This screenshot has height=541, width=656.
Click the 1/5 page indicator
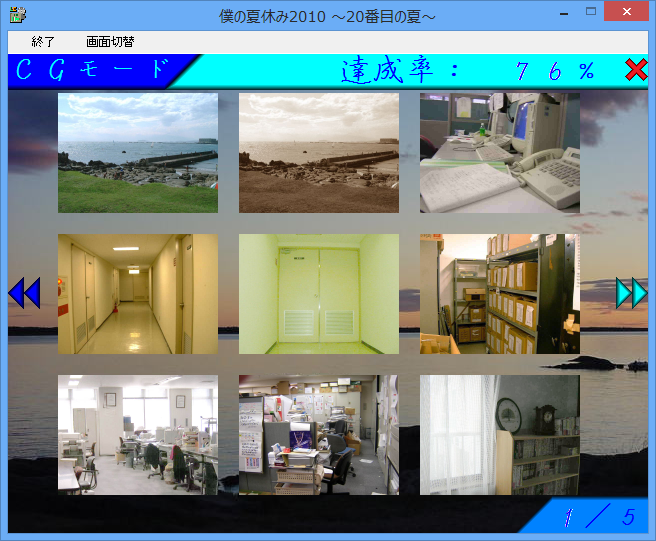(598, 517)
